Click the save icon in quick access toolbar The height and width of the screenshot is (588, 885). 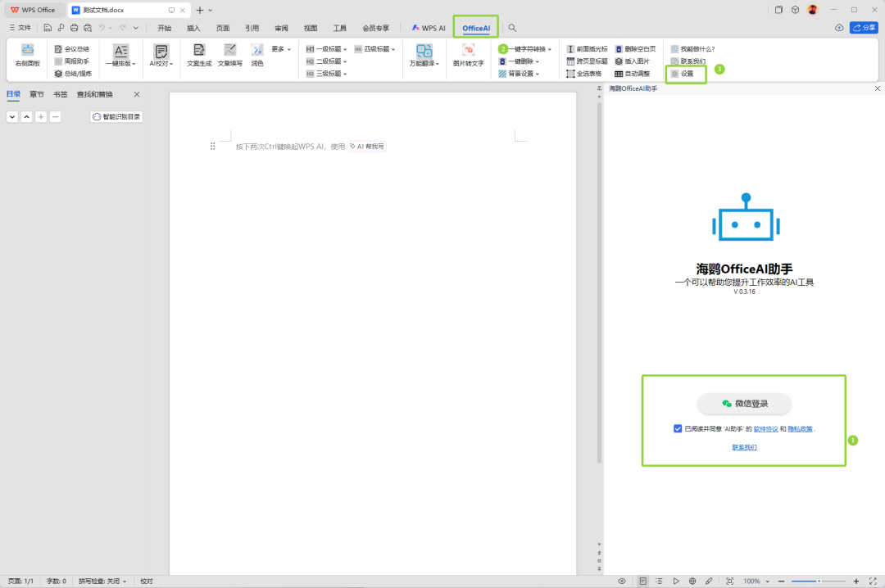coord(48,28)
